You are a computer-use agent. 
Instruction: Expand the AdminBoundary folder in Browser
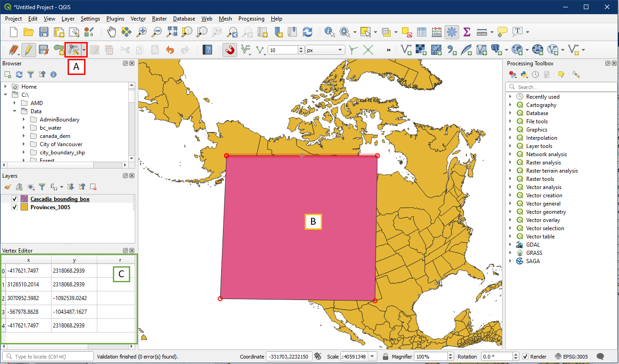click(24, 120)
